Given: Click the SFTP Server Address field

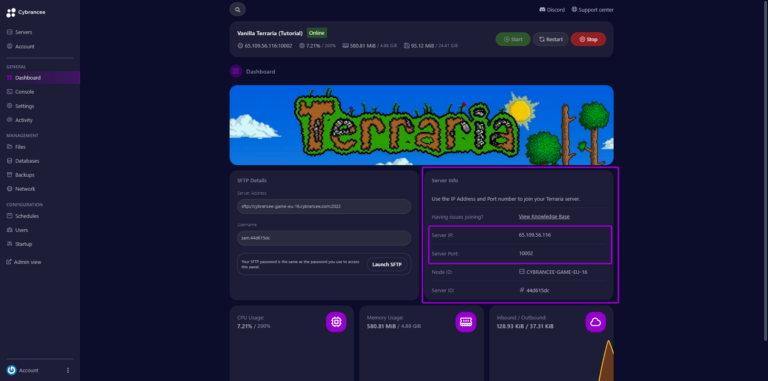Looking at the screenshot, I should pyautogui.click(x=324, y=207).
